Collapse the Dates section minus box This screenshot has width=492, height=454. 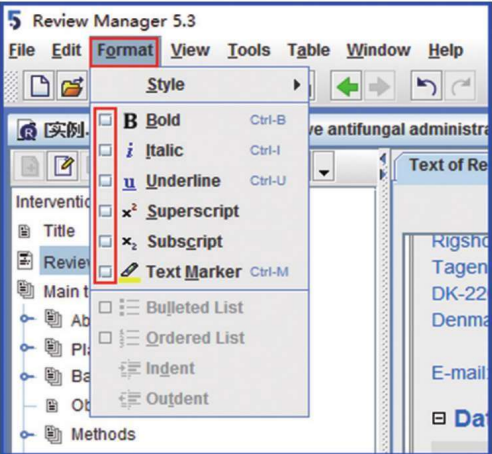439,418
